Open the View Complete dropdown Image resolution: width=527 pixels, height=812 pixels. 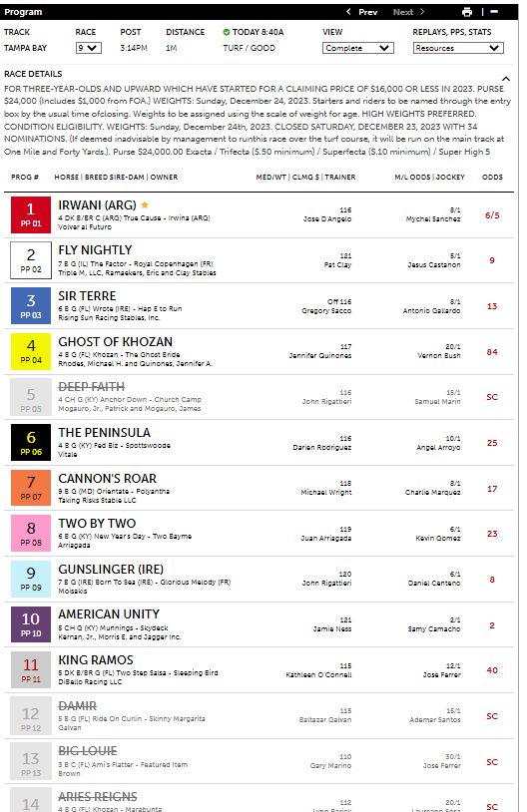(358, 48)
